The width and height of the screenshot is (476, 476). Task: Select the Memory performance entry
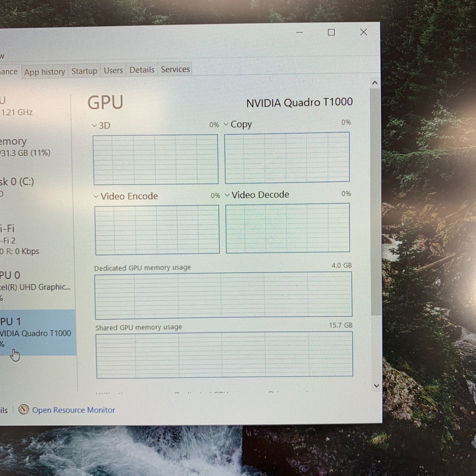[x=36, y=147]
